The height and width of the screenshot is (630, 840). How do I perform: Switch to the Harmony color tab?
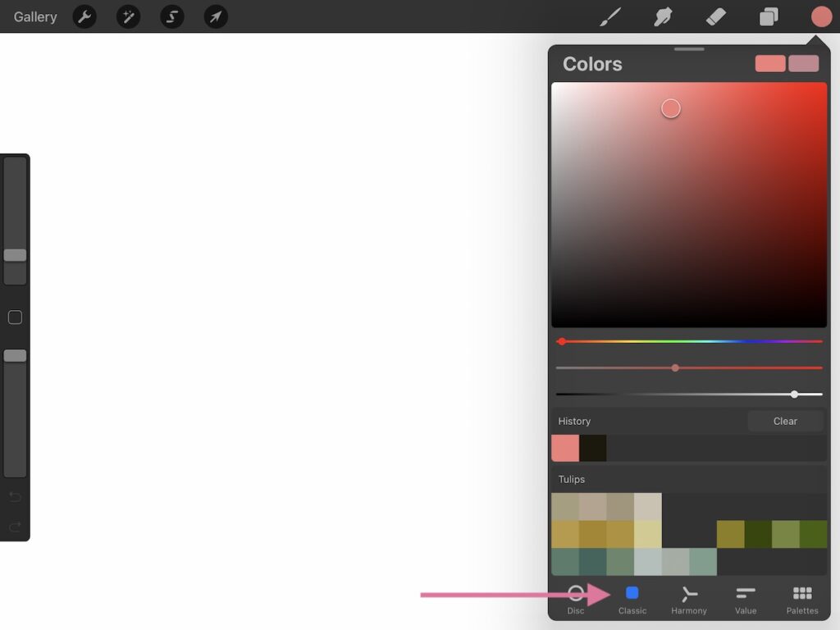[x=689, y=600]
